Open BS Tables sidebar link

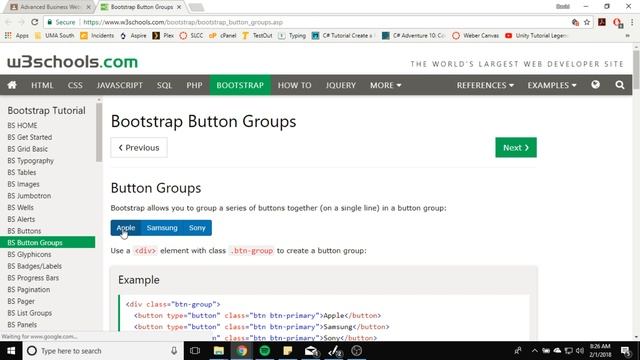(x=22, y=172)
